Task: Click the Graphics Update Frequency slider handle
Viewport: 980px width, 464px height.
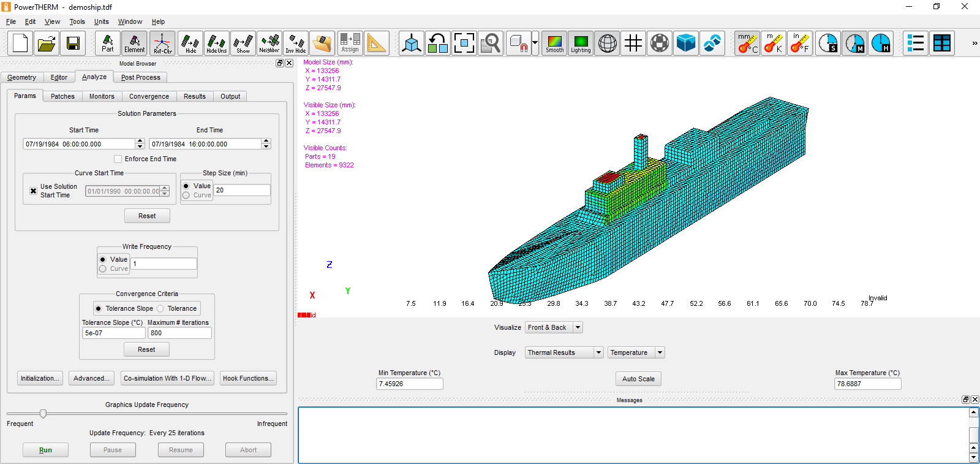Action: coord(43,414)
